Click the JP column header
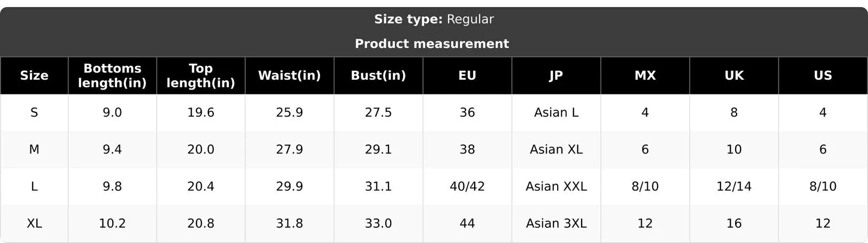Image resolution: width=868 pixels, height=243 pixels. coord(556,75)
